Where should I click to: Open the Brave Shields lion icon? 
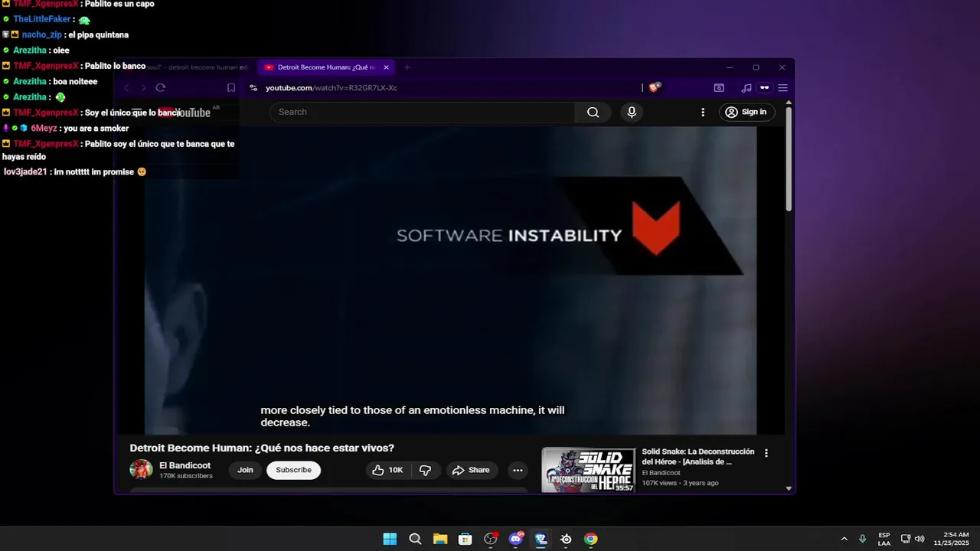click(x=654, y=87)
